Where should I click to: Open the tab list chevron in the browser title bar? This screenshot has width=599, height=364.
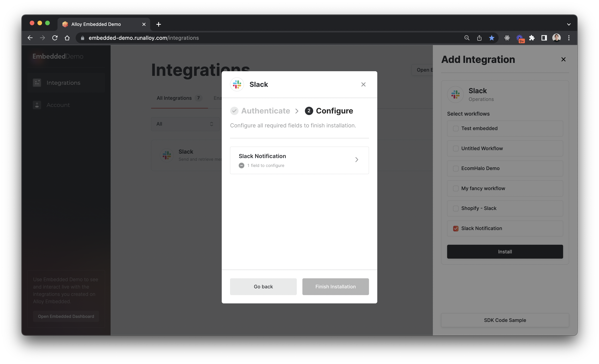click(x=569, y=24)
